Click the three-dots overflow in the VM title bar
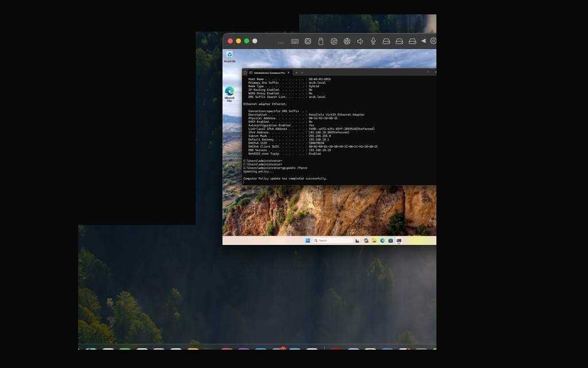588x368 pixels. [x=281, y=43]
